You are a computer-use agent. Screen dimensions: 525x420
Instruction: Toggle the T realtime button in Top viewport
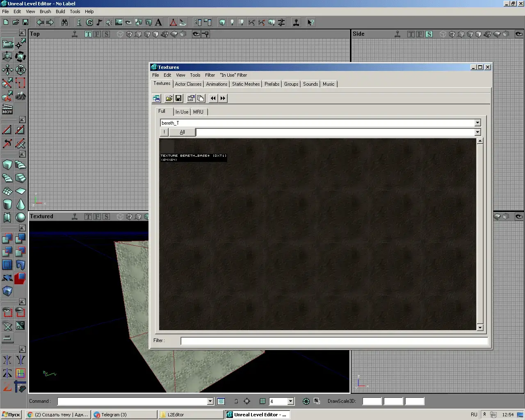pos(88,34)
